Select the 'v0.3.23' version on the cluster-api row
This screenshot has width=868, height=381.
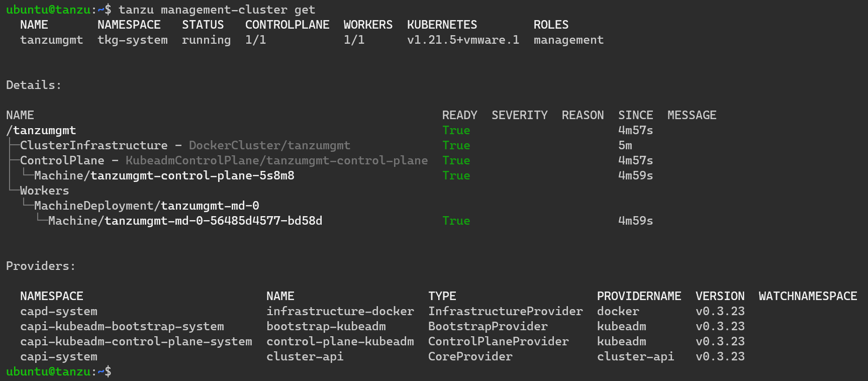tap(720, 356)
